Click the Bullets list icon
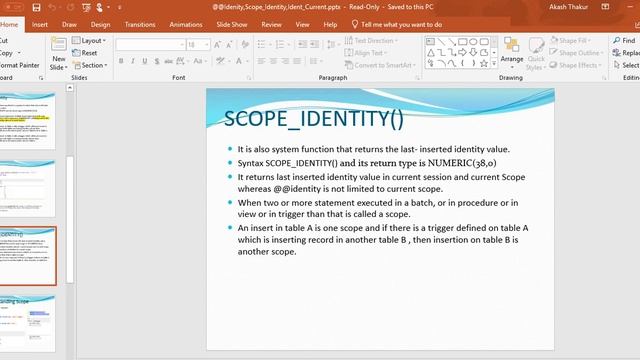640x360 pixels. click(x=261, y=44)
